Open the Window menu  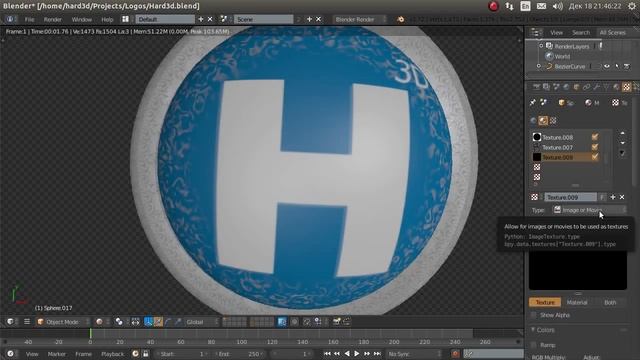pyautogui.click(x=82, y=19)
